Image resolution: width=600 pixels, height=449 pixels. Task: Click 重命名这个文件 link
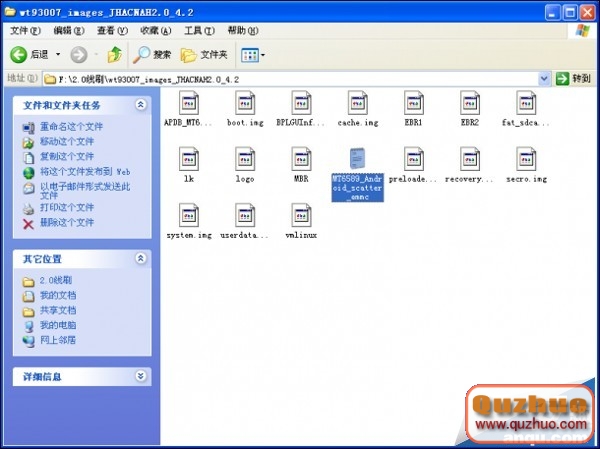(71, 126)
